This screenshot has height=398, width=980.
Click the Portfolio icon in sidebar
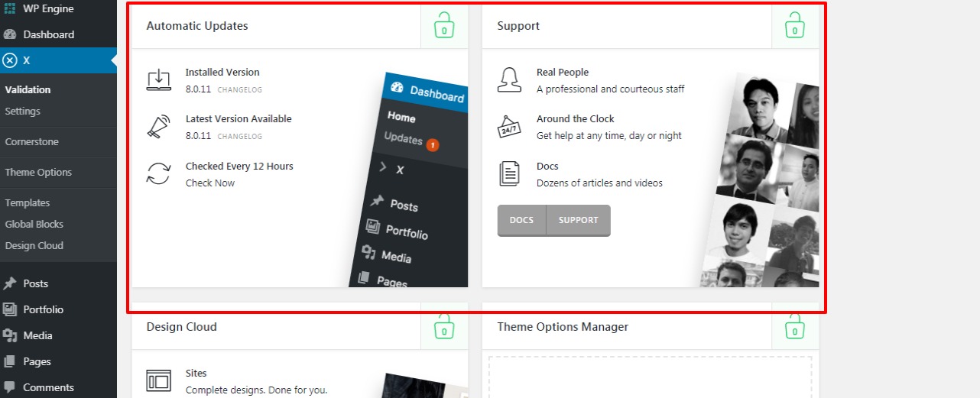10,309
